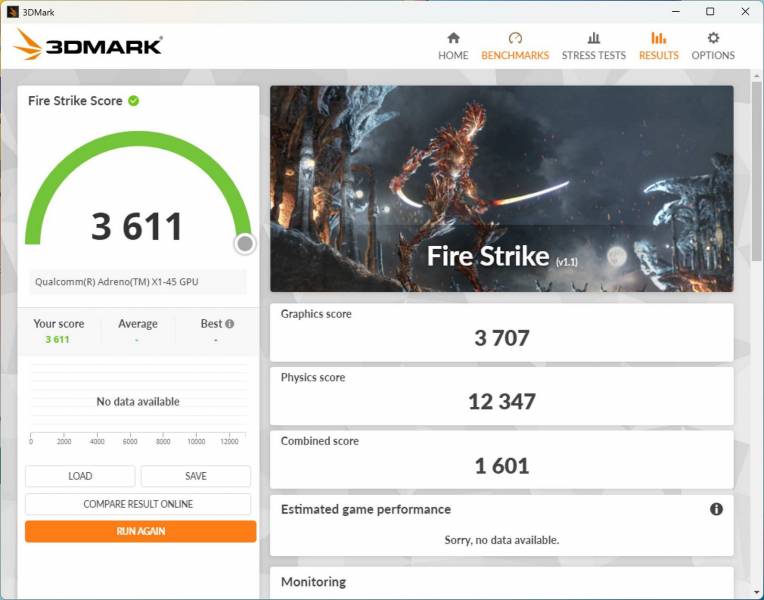Click the Stress Tests bar chart icon
This screenshot has height=600, width=764.
point(593,38)
